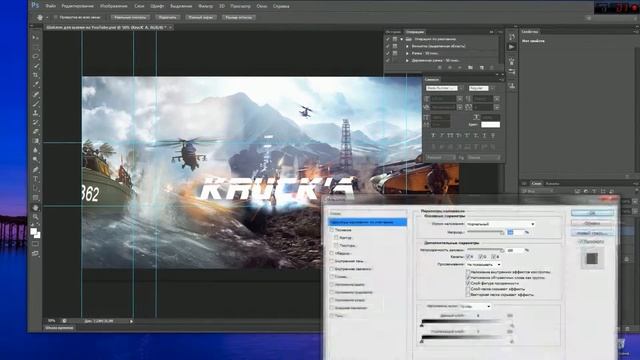This screenshot has width=640, height=360.
Task: Expand the 'Виньетка' action
Action: click(407, 46)
